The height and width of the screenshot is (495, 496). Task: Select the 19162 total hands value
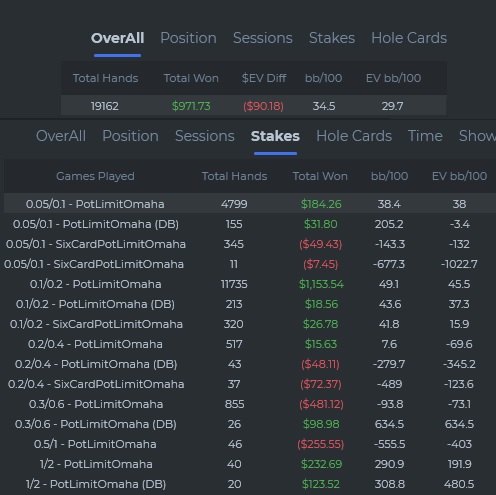click(x=105, y=106)
